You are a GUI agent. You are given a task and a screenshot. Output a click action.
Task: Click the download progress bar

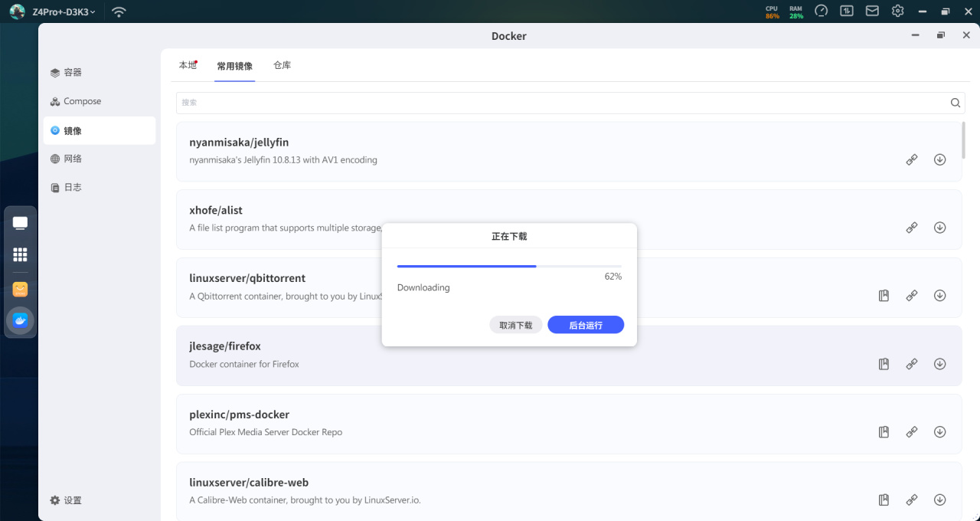click(509, 266)
